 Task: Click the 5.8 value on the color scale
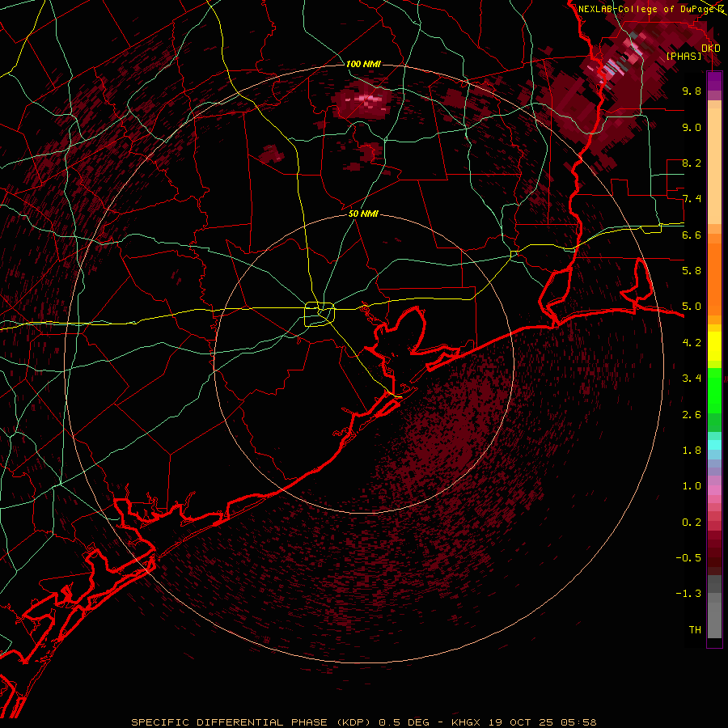(x=692, y=271)
